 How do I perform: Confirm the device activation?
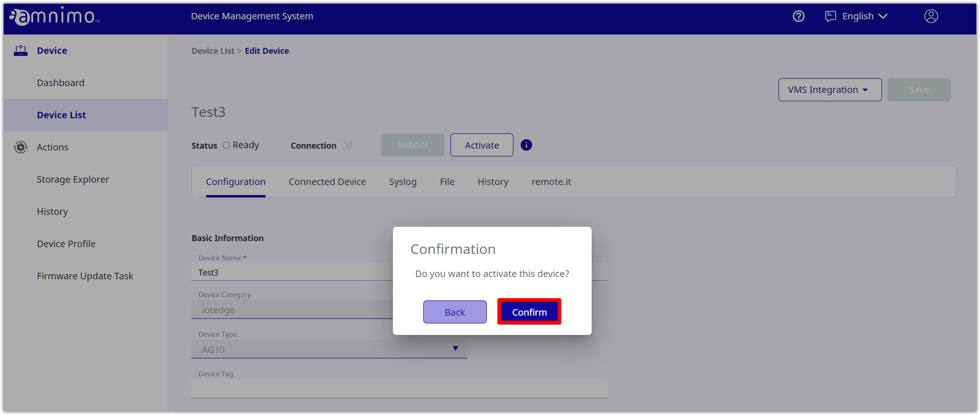tap(529, 312)
